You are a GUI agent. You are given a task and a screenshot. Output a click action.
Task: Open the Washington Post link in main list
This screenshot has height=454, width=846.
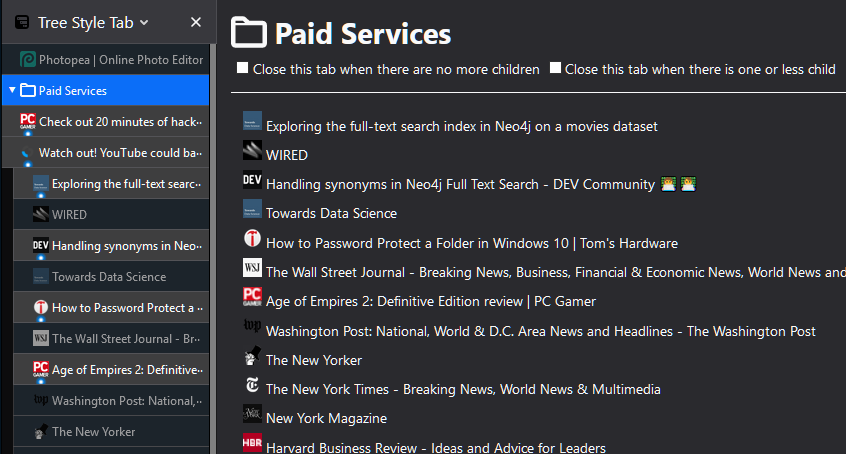[x=541, y=331]
